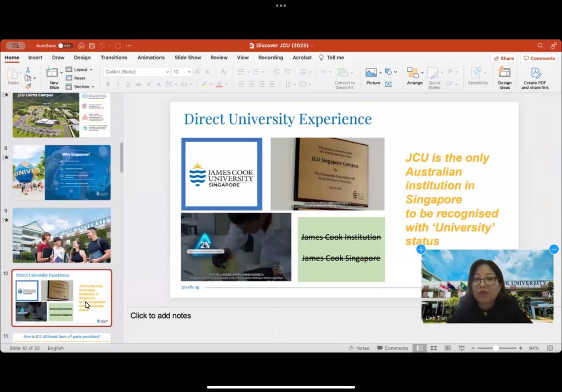562x392 pixels.
Task: Click the Share button
Action: click(504, 58)
